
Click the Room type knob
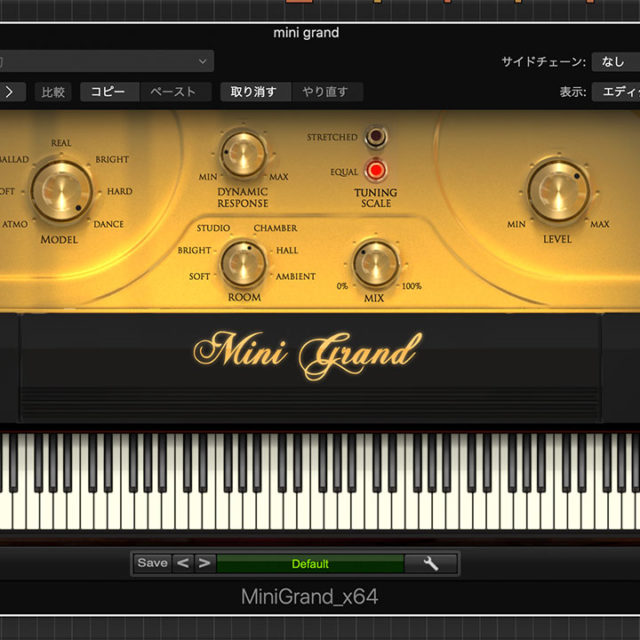[x=243, y=263]
